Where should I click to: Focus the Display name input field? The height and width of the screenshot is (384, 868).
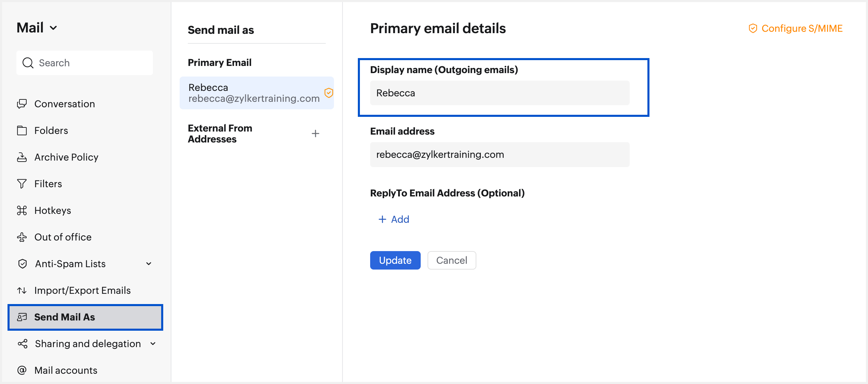[499, 93]
